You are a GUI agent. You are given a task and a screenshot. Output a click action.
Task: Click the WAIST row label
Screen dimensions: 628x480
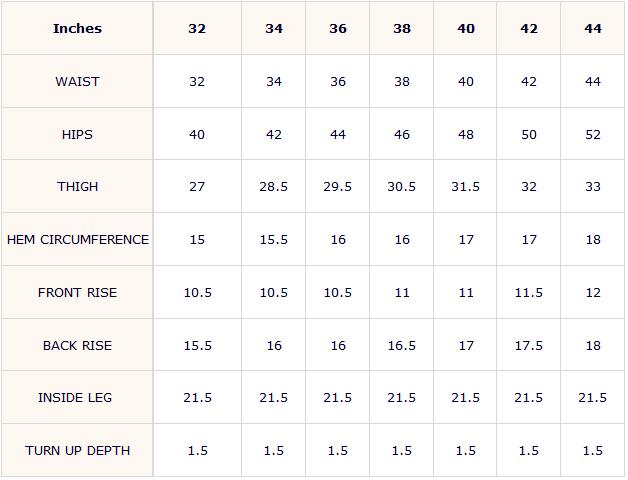(x=77, y=81)
